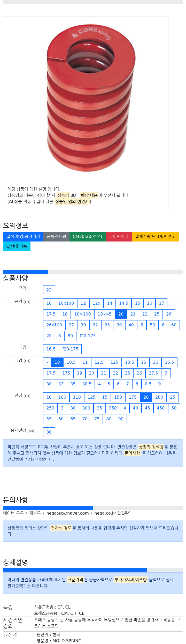The width and height of the screenshot is (186, 644).
Task: Click the CJ택배 배송 shipping badge
Action: click(17, 246)
